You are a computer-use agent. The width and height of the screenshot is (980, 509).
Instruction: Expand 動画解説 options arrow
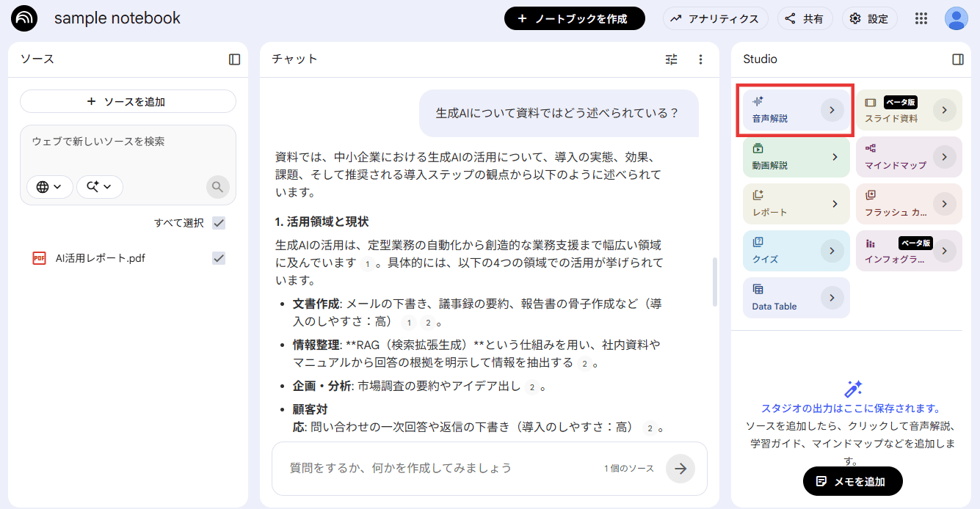pyautogui.click(x=834, y=157)
